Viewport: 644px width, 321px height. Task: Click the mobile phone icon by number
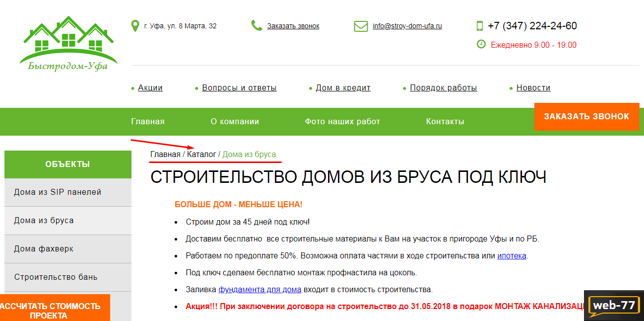click(x=480, y=26)
